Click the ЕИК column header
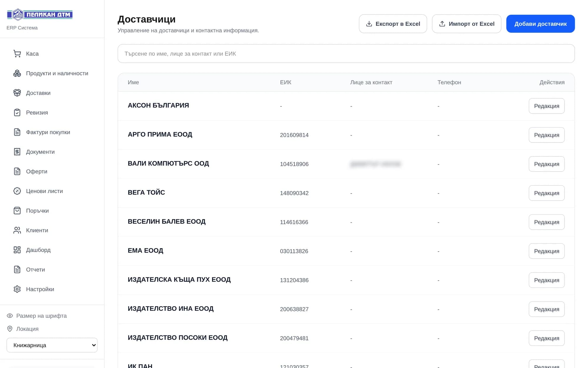This screenshot has width=588, height=368. tap(285, 82)
